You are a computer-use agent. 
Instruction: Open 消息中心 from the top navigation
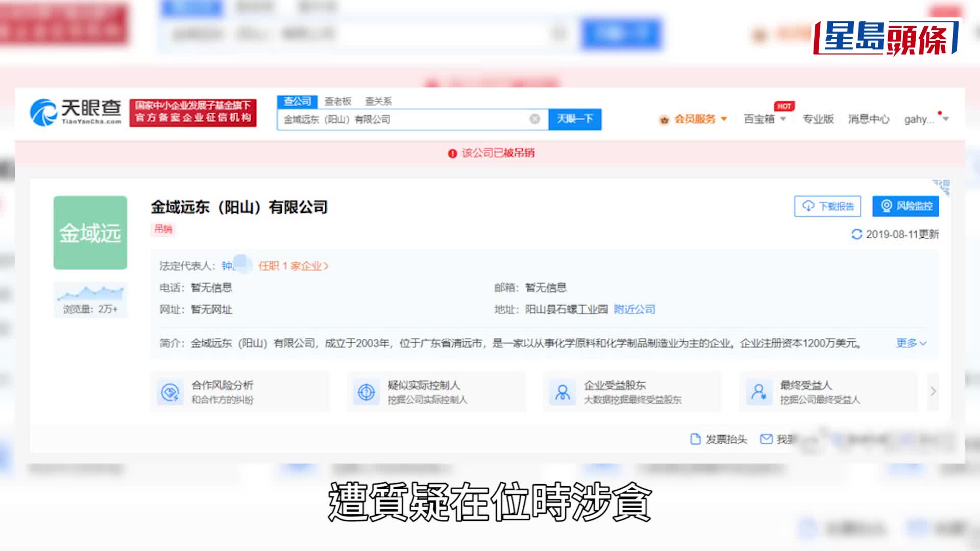(867, 119)
